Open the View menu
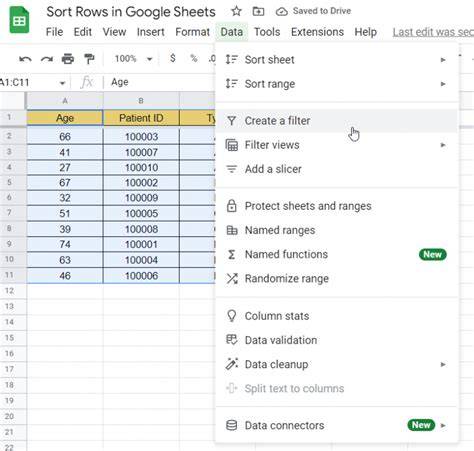 point(114,32)
